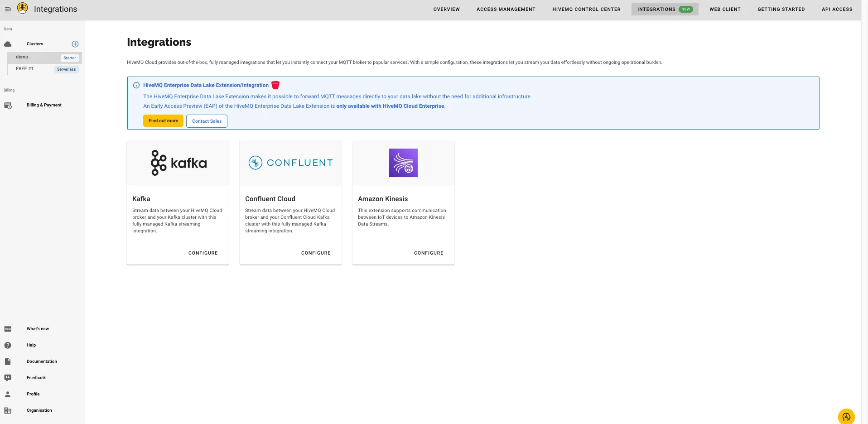Open What's new in sidebar
Viewport: 868px width, 424px height.
(38, 329)
